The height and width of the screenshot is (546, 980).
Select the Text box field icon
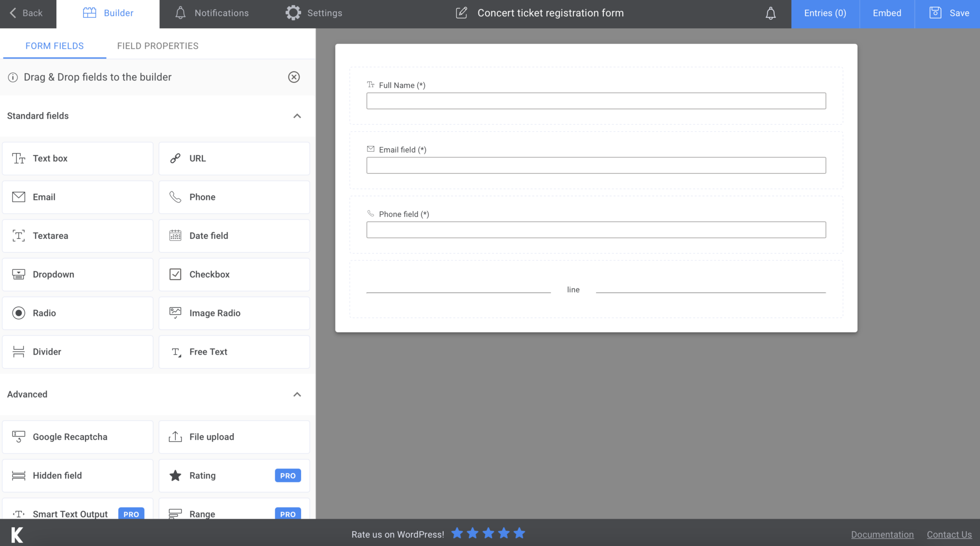[x=18, y=158]
